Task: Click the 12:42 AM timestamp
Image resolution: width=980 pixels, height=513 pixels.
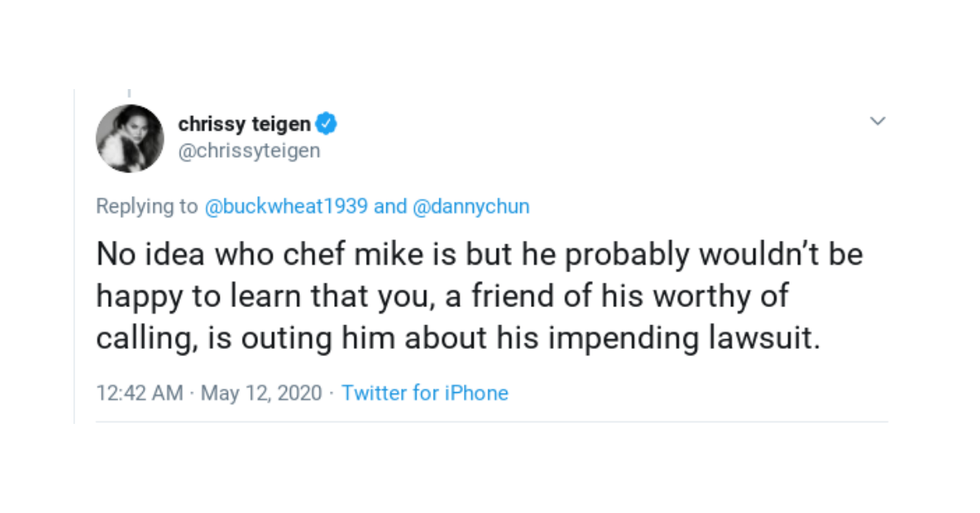Action: coord(139,393)
